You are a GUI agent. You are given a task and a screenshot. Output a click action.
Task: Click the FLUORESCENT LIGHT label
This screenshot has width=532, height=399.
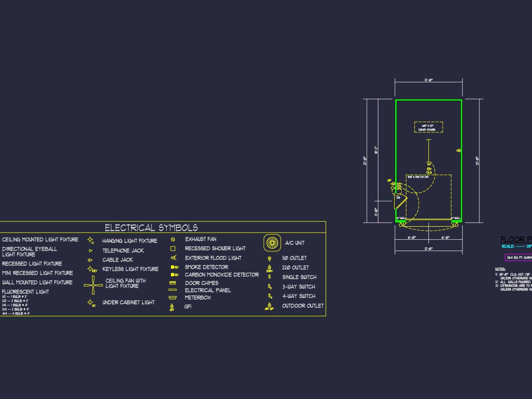[25, 292]
